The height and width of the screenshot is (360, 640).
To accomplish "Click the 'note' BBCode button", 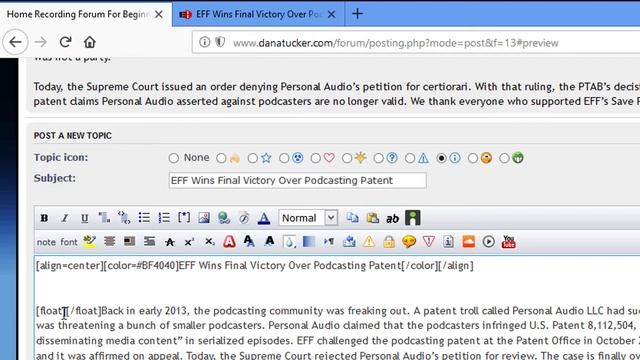I will pyautogui.click(x=46, y=242).
